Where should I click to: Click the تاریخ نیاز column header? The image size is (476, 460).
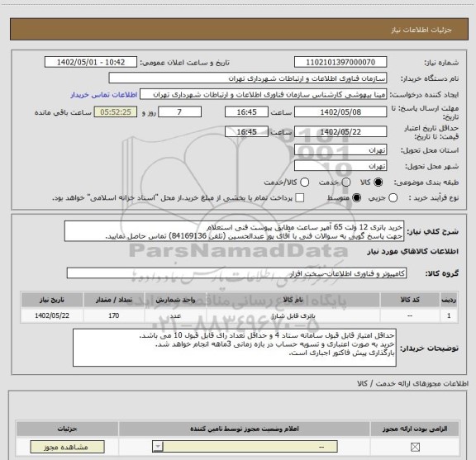pos(52,300)
